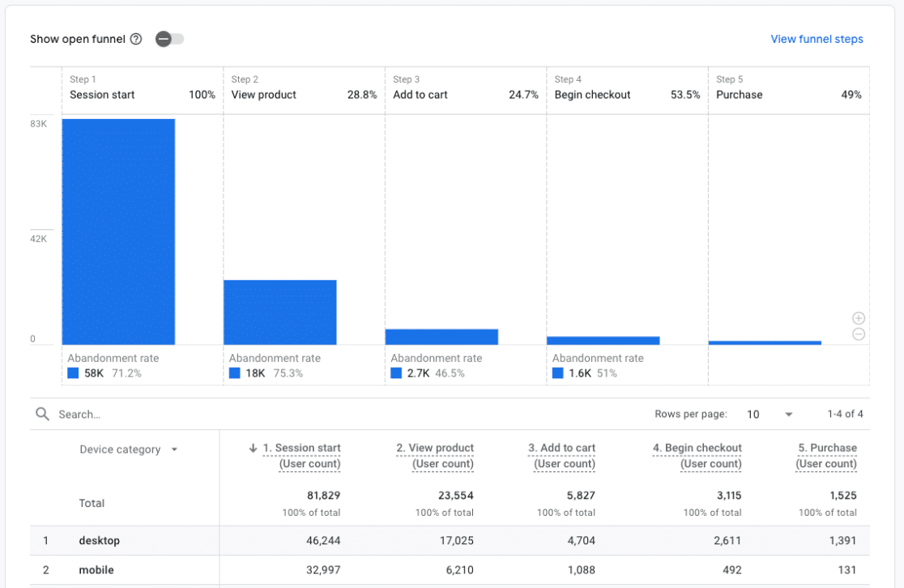904x588 pixels.
Task: Click the search magnifier icon above the table
Action: (42, 414)
